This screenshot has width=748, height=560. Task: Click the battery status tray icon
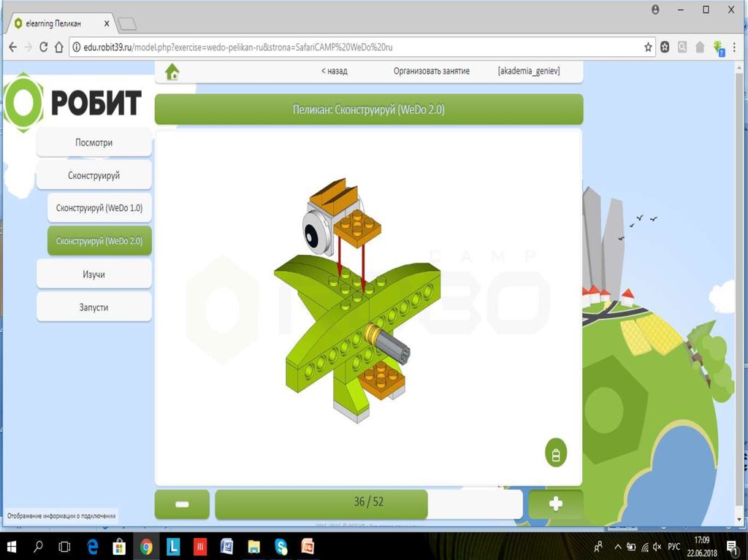click(x=631, y=547)
